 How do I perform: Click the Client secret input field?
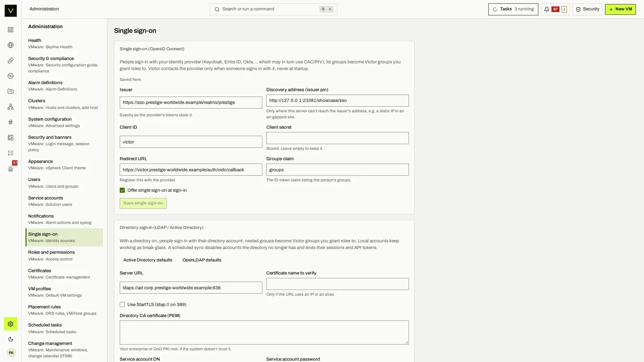337,138
